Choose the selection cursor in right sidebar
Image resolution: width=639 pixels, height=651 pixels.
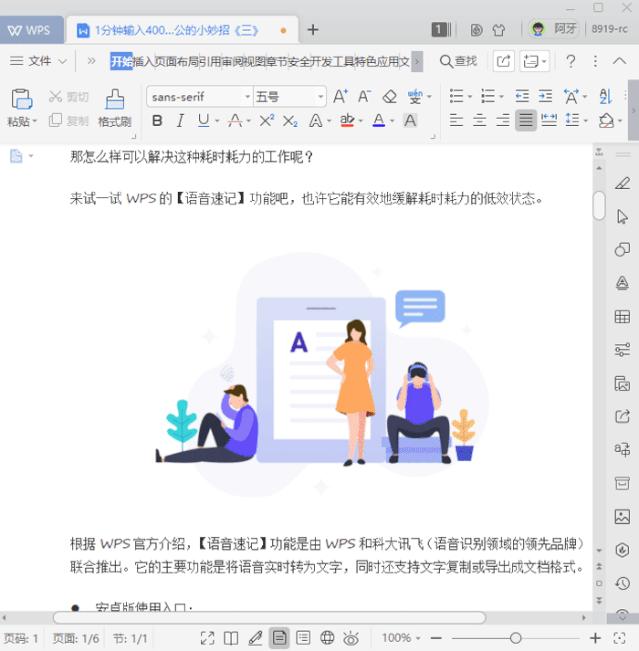pos(622,216)
